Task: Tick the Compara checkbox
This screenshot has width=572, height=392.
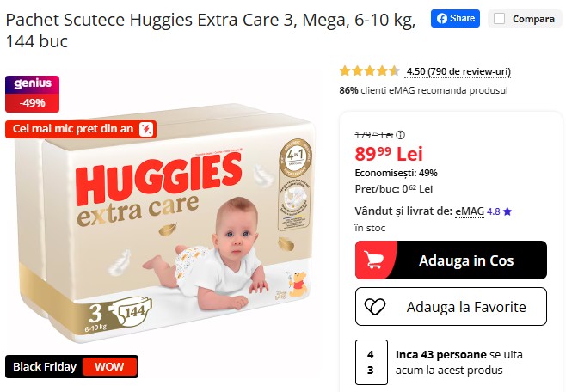Action: click(499, 19)
